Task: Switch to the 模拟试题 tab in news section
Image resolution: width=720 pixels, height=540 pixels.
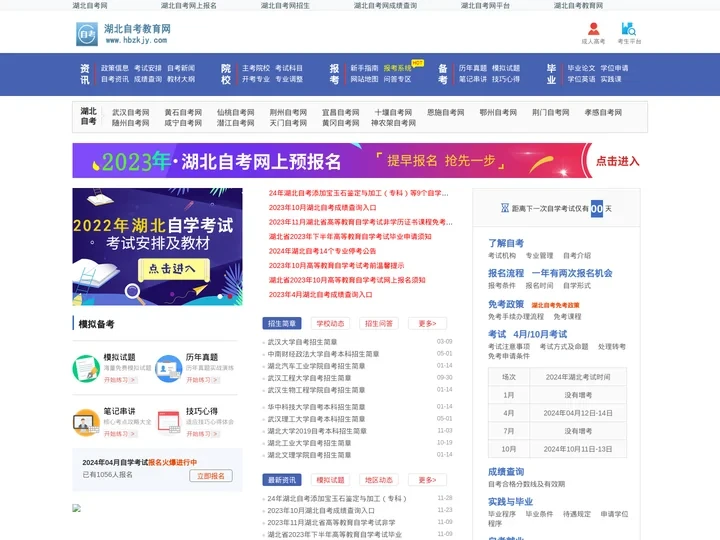Action: pyautogui.click(x=330, y=480)
